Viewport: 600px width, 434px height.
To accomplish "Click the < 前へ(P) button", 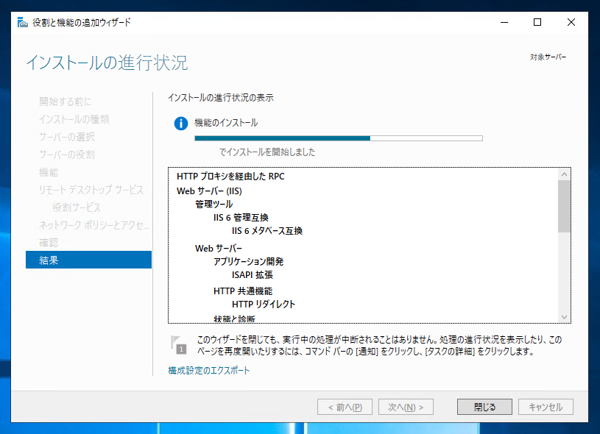I will [345, 407].
